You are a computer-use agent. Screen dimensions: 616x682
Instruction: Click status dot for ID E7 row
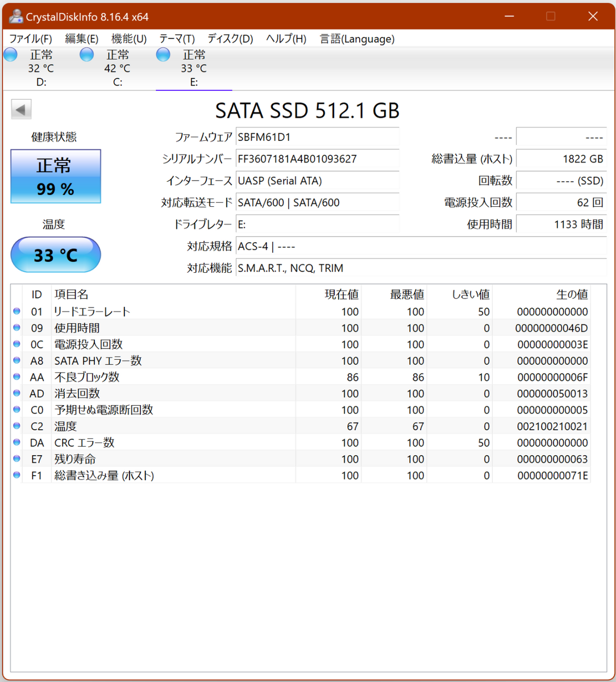[16, 459]
